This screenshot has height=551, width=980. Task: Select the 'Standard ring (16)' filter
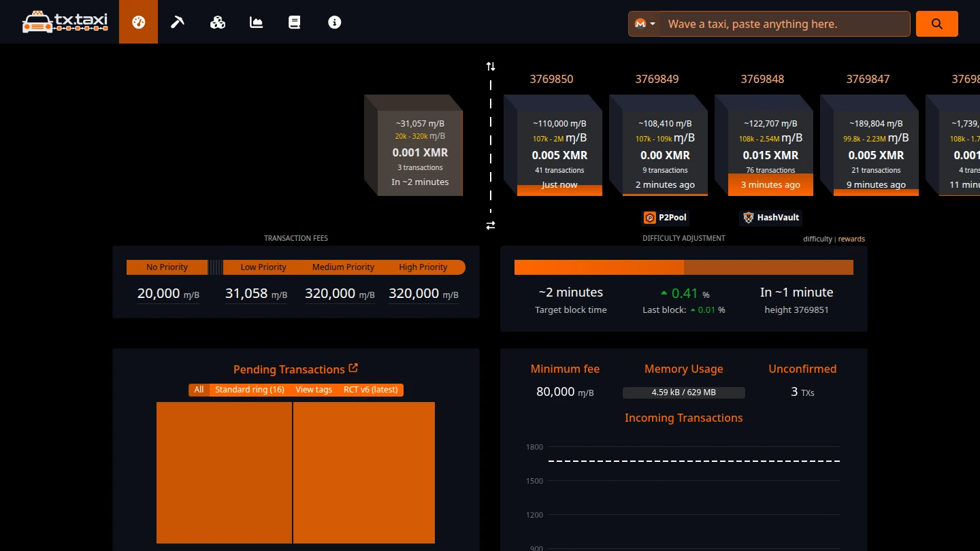tap(250, 390)
